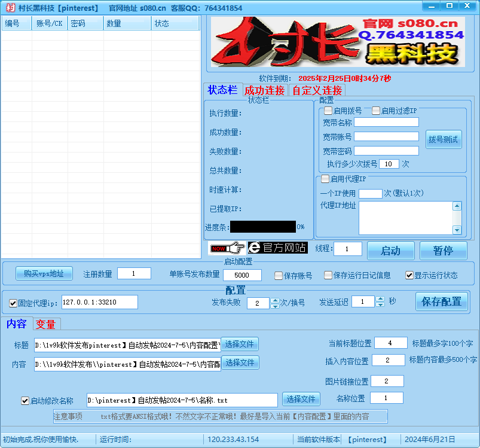
Task: Click the 宽带账号 input field
Action: point(386,136)
